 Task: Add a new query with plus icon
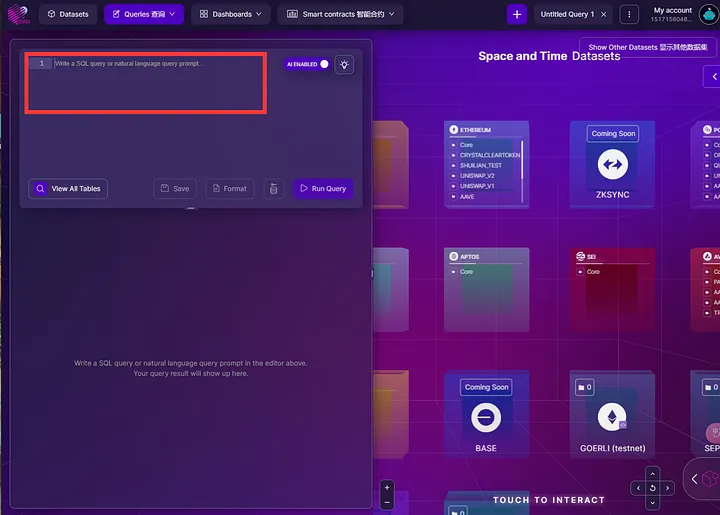click(x=516, y=14)
